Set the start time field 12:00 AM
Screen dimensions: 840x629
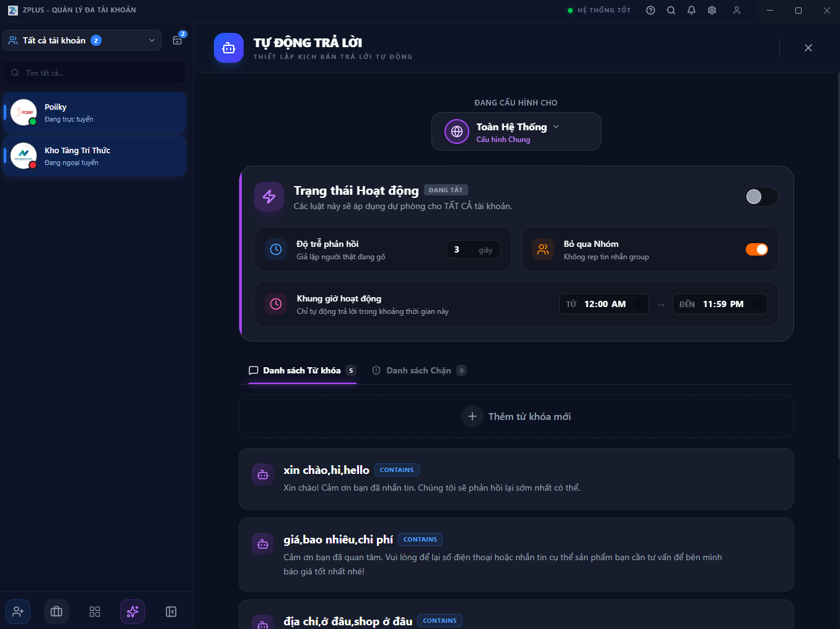[604, 304]
